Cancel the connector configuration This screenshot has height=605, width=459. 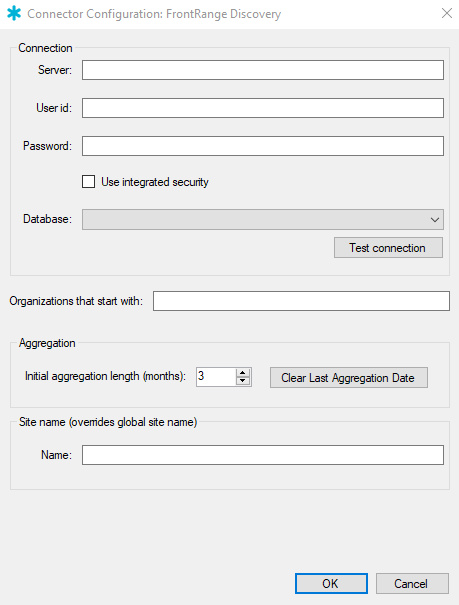pyautogui.click(x=412, y=583)
